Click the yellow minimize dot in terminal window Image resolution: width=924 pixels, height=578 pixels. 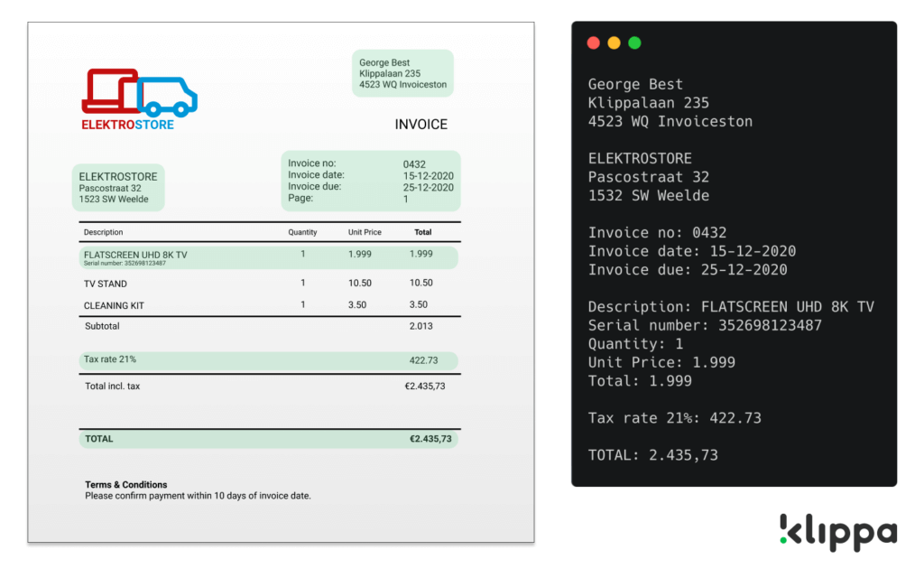pos(614,43)
